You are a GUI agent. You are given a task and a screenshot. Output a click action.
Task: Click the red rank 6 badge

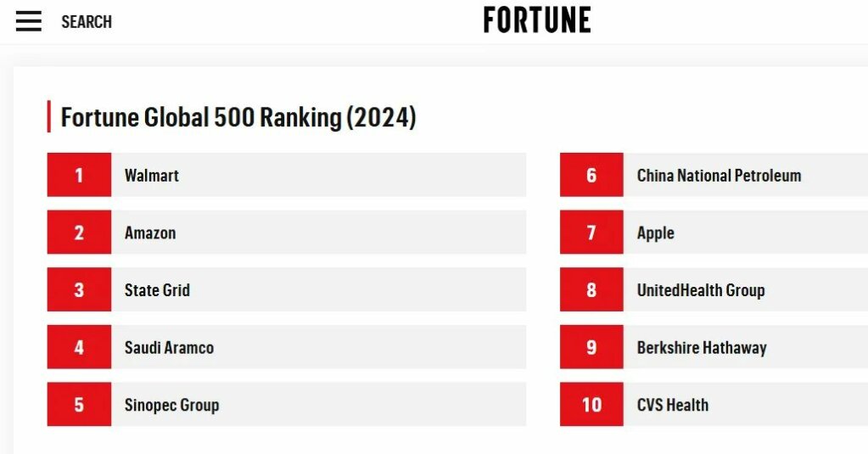(x=591, y=176)
